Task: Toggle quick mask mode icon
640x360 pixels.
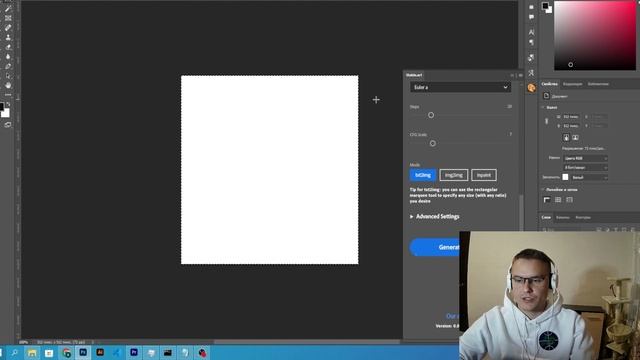Action: point(8,124)
